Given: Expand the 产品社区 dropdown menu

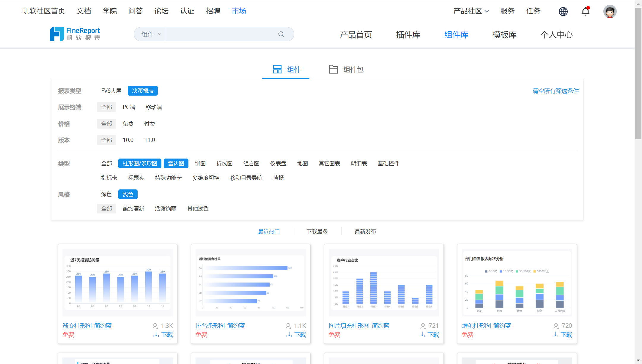Looking at the screenshot, I should [471, 11].
